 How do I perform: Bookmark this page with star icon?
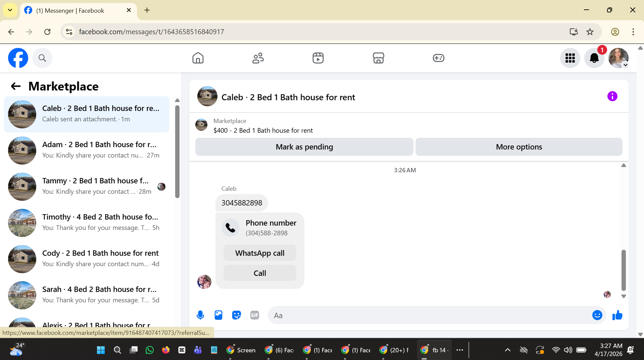pos(590,32)
